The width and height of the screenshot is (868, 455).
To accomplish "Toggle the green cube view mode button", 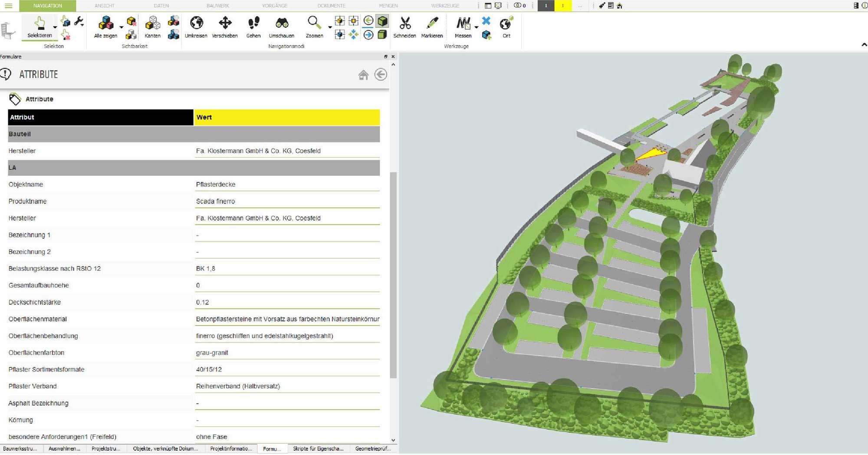I will pyautogui.click(x=381, y=20).
